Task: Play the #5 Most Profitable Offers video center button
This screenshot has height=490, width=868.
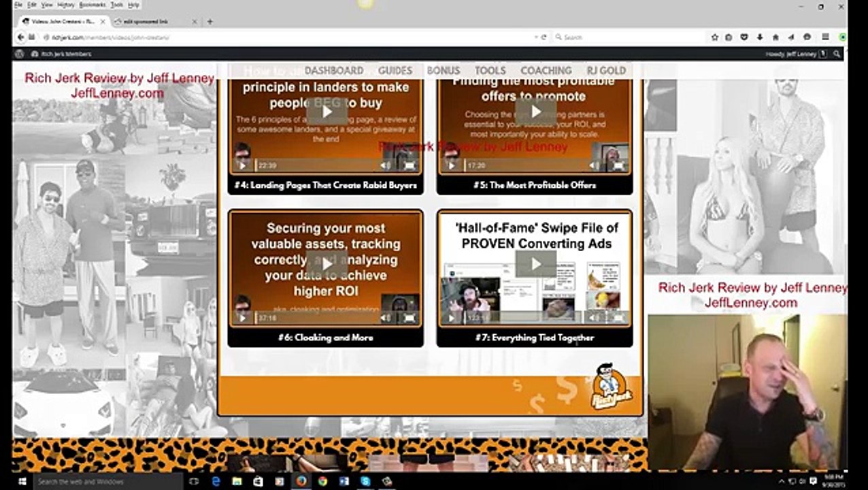Action: 536,112
